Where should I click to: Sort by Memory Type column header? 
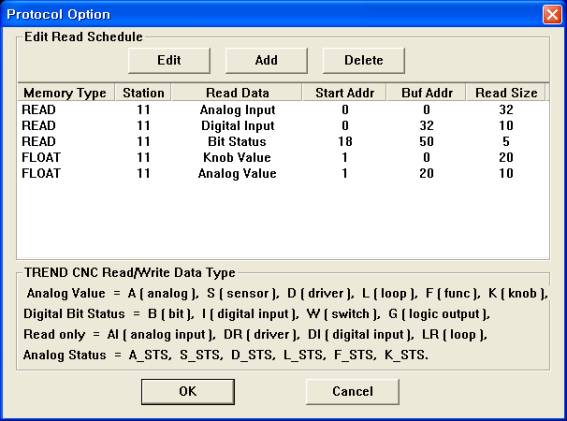65,93
